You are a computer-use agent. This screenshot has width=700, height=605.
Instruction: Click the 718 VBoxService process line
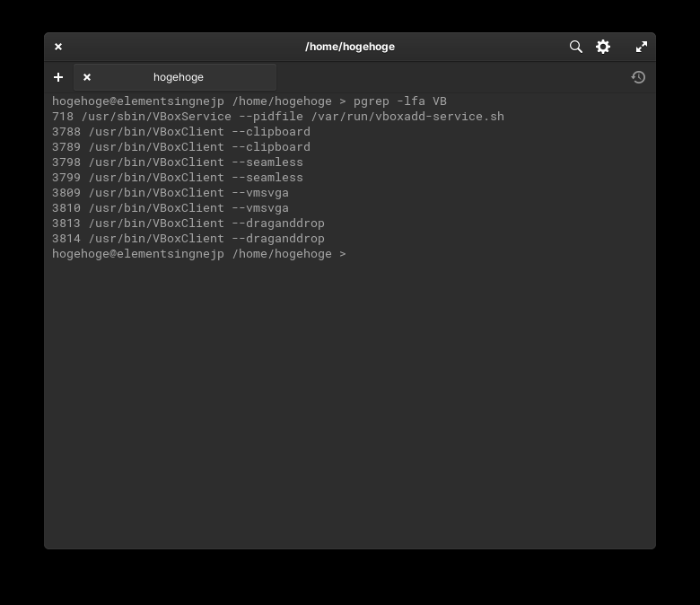click(278, 117)
